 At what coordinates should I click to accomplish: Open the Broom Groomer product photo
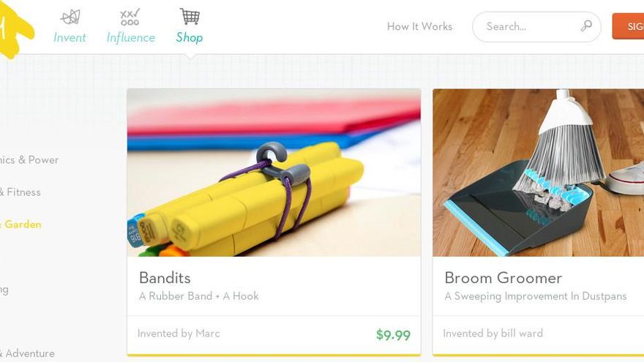click(x=539, y=173)
